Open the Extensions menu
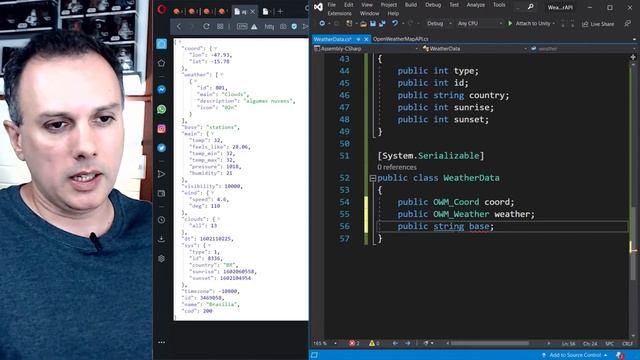This screenshot has height=360, width=640. click(339, 13)
